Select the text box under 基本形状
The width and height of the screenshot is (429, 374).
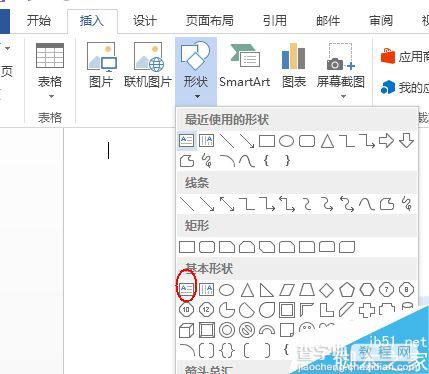(186, 289)
